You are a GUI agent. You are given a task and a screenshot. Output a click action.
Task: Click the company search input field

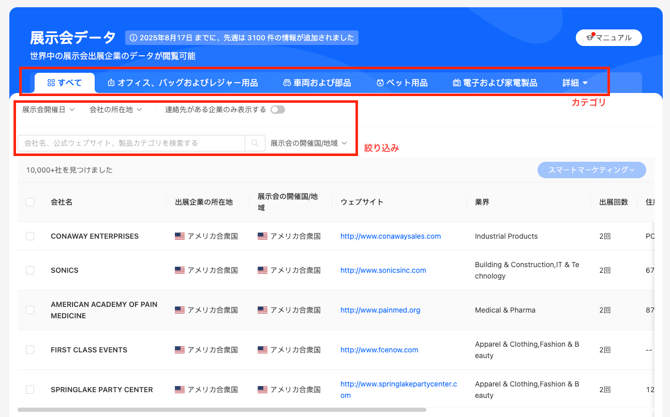pos(130,143)
